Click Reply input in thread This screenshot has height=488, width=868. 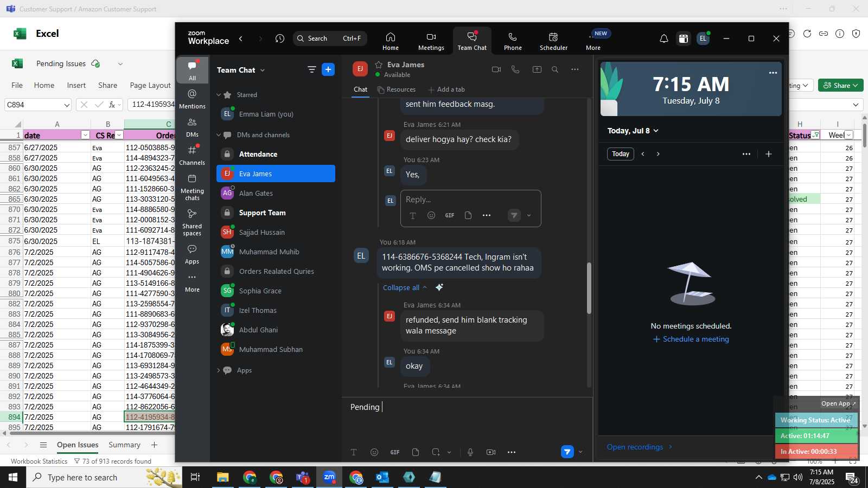tap(470, 200)
